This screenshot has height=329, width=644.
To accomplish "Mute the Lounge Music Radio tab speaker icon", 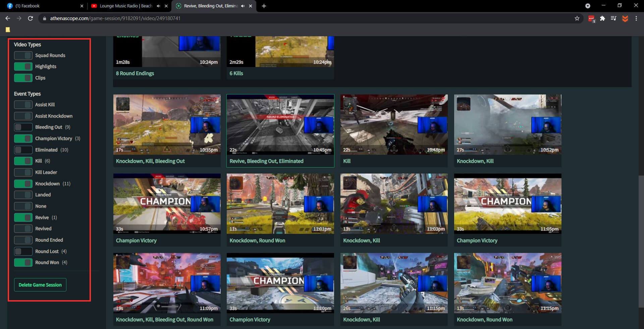I will pyautogui.click(x=159, y=6).
